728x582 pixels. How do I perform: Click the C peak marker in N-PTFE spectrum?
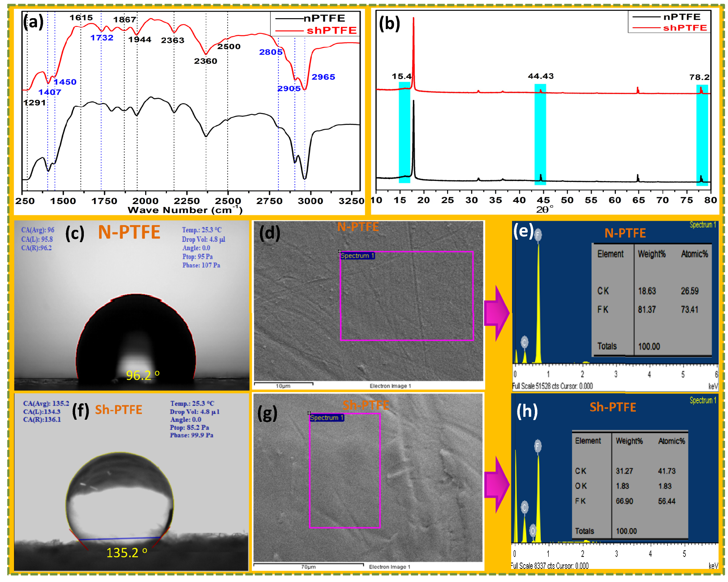coord(524,342)
